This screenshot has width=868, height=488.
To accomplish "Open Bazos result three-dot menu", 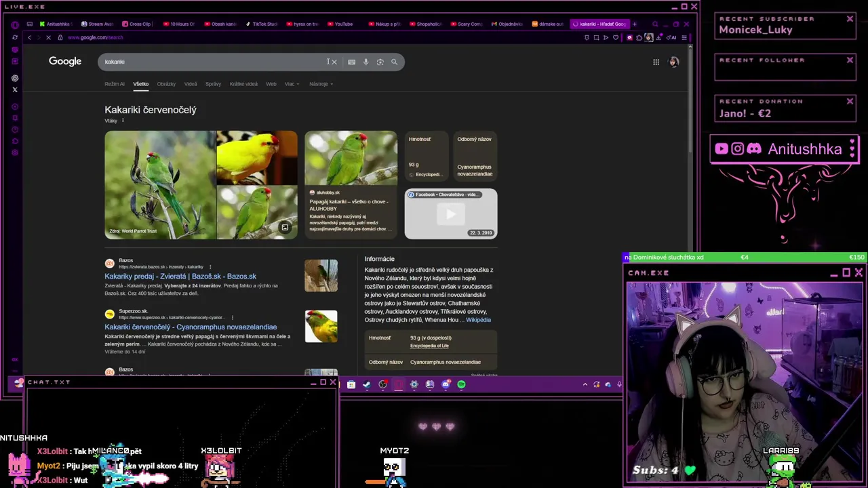I will coord(210,267).
